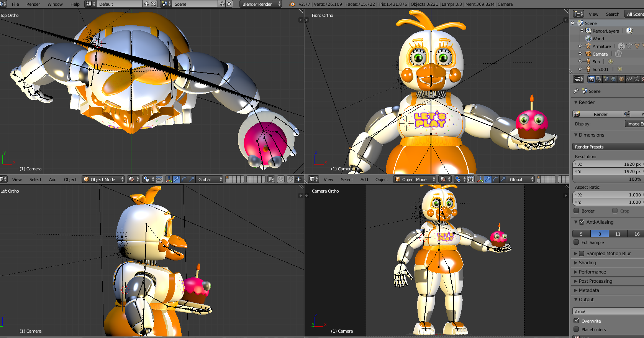Open the scene browse icon in header

166,4
